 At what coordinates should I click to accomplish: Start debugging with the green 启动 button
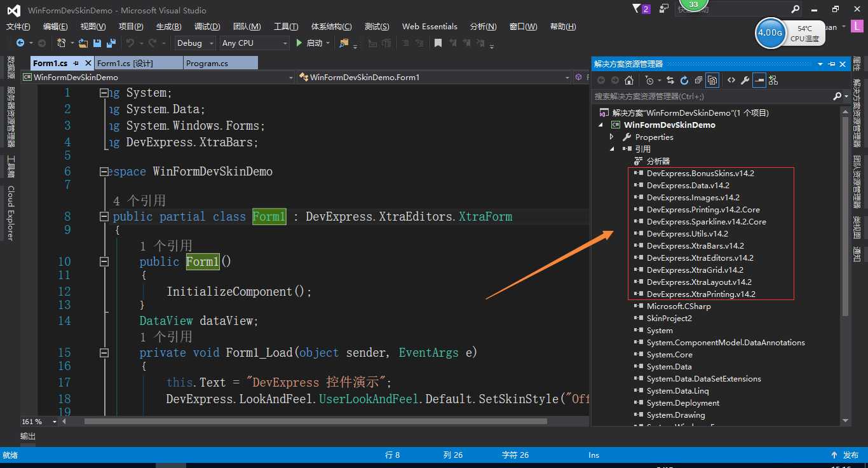(308, 43)
